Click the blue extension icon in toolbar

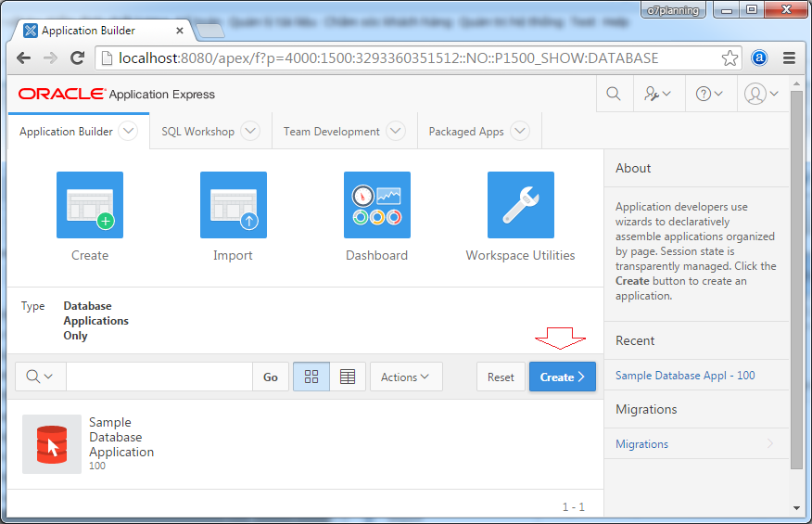[759, 58]
